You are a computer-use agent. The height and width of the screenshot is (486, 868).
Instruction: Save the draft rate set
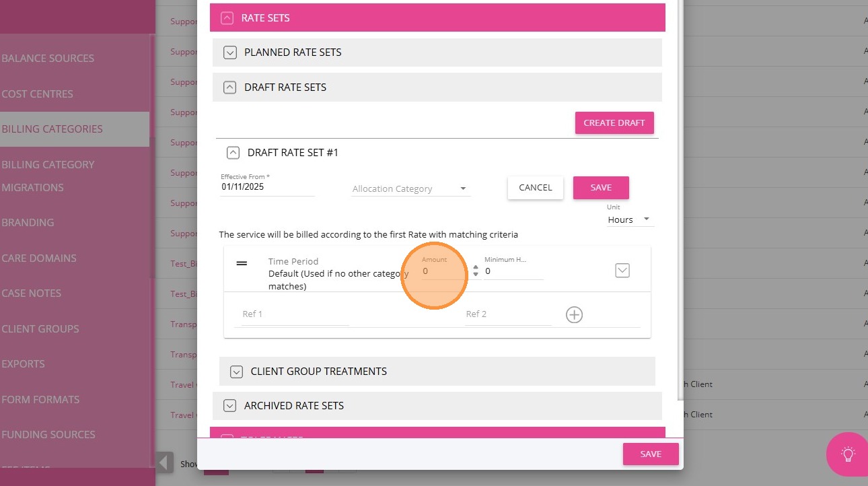click(601, 188)
